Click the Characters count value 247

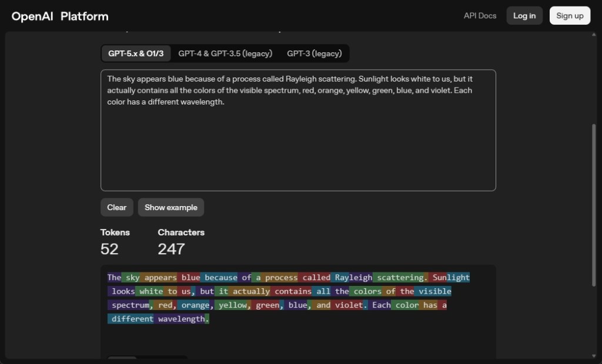[172, 249]
